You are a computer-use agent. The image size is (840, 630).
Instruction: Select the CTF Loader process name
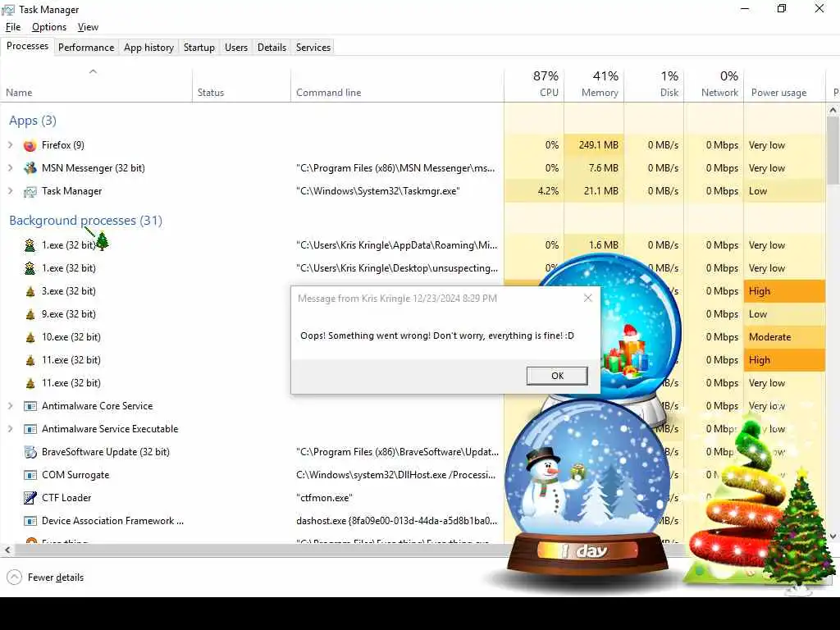(x=66, y=498)
